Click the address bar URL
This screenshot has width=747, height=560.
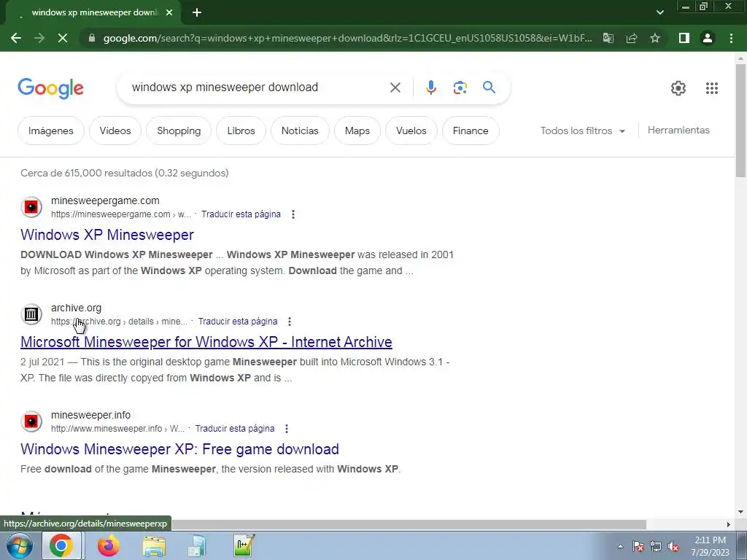[348, 38]
